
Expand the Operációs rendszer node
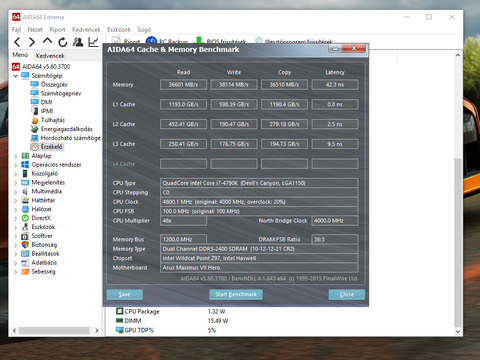pos(15,165)
